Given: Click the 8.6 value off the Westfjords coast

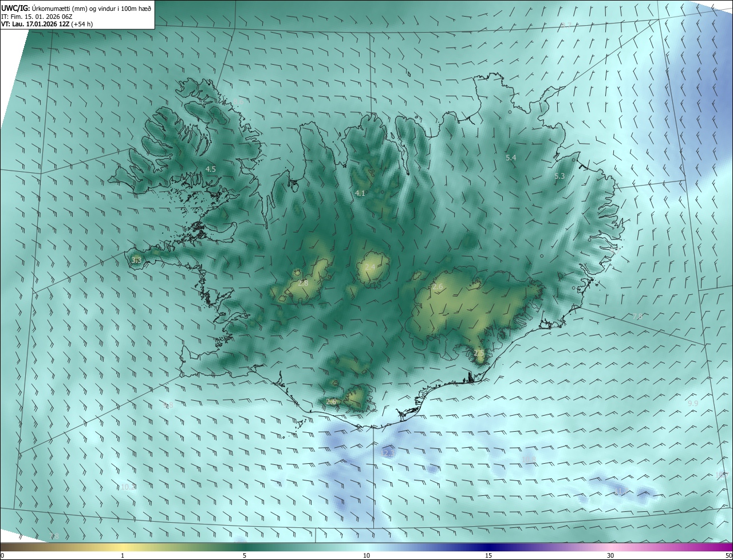Looking at the screenshot, I should [x=238, y=102].
